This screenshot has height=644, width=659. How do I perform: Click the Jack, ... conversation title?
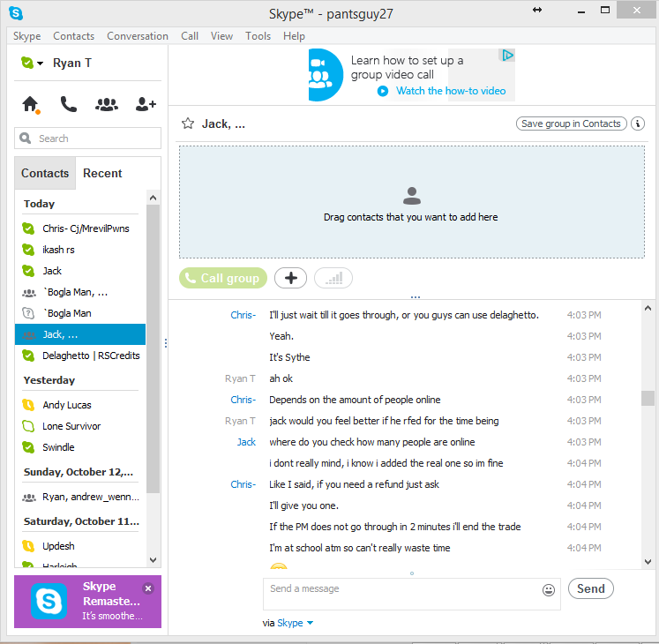[223, 124]
